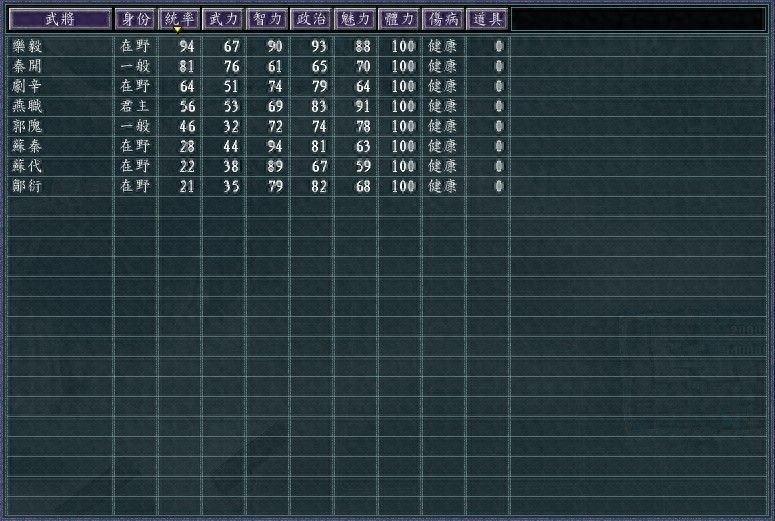The height and width of the screenshot is (521, 775).
Task: Sort officers by 武力 column
Action: pos(223,19)
